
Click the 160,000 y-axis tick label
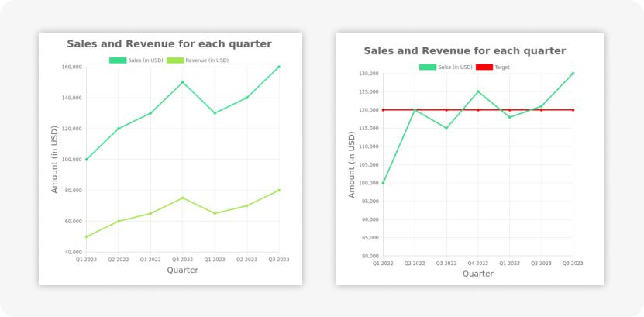click(x=73, y=67)
